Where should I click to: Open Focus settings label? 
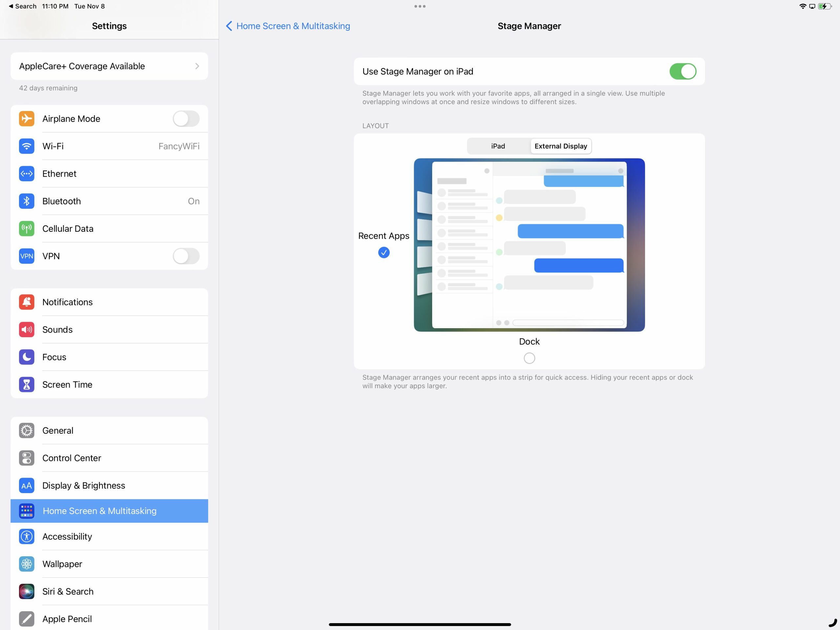54,357
